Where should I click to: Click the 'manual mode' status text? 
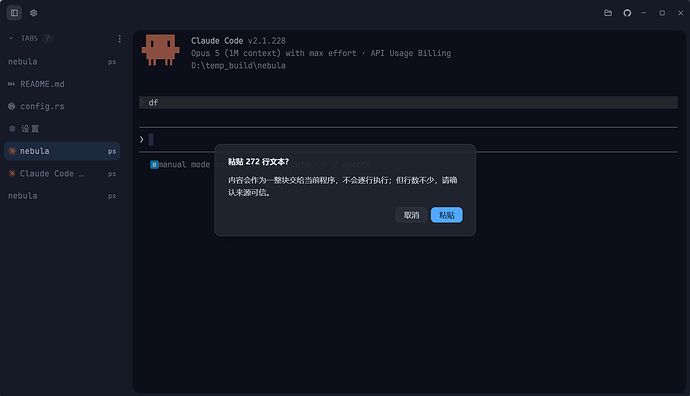[x=184, y=165]
